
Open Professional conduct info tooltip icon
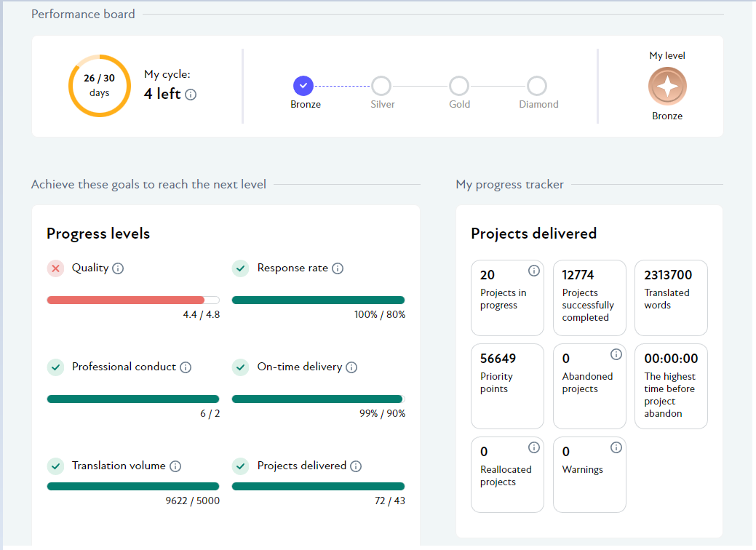(x=186, y=367)
